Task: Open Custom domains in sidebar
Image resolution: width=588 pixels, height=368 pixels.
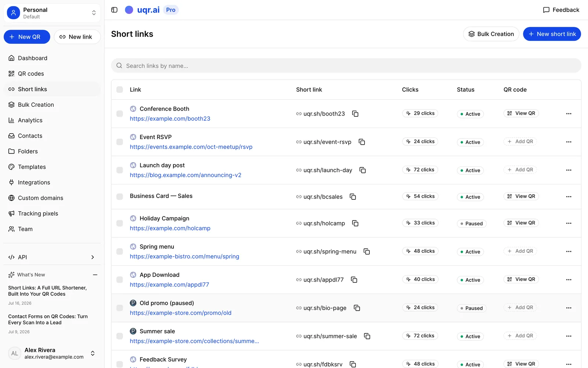Action: click(52, 198)
